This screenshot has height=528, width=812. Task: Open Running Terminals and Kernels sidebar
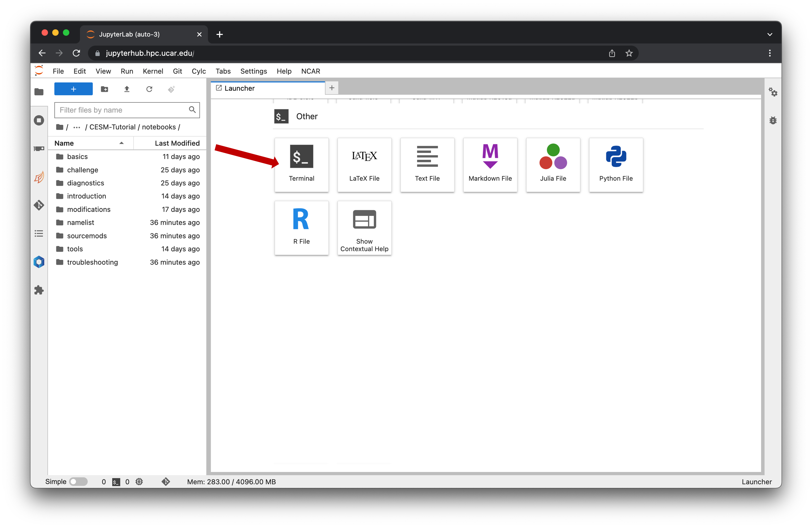point(39,120)
